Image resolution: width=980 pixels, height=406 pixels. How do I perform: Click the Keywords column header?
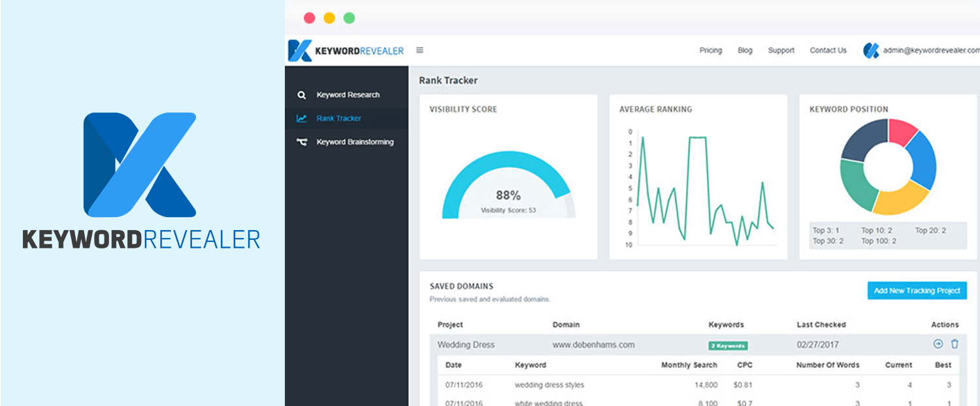click(726, 324)
